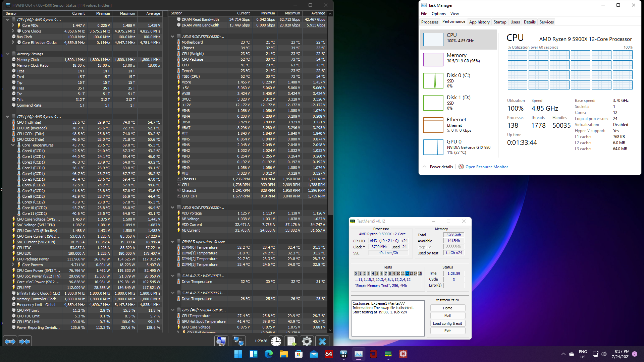Select Disk 1 (D:) performance item
644x362 pixels.
pos(458,103)
